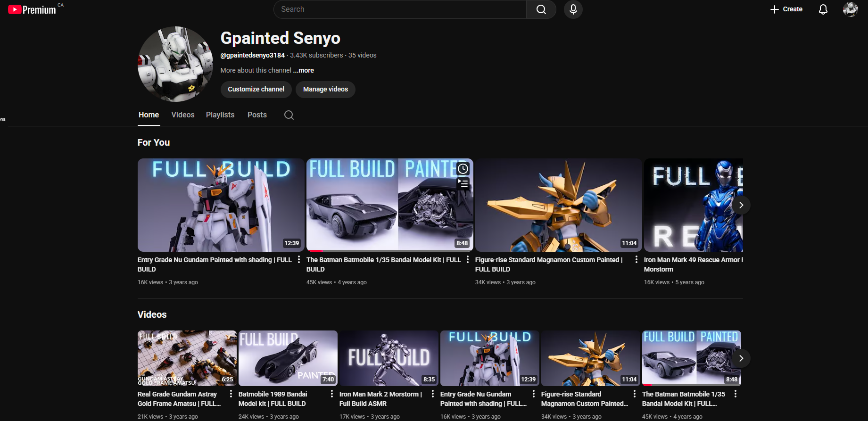Screen dimensions: 868x421
Task: Open options menu for Real Grade Gundam Astray
Action: (x=231, y=394)
